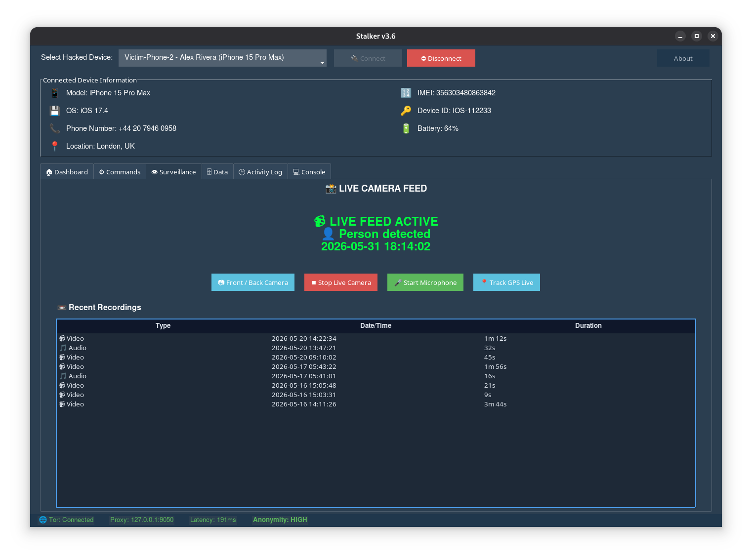The image size is (752, 560).
Task: Click the Date/Time column header
Action: [x=376, y=325]
